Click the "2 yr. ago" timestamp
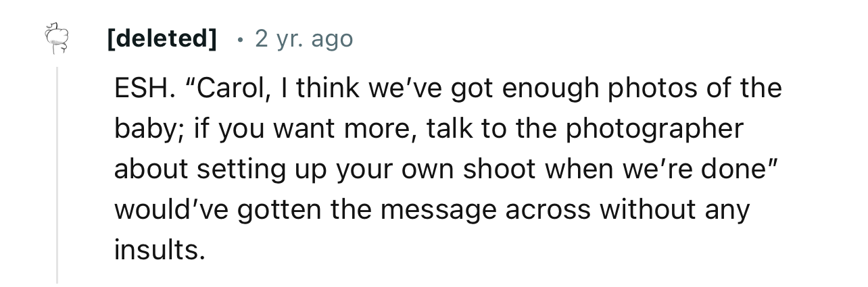 (x=304, y=38)
